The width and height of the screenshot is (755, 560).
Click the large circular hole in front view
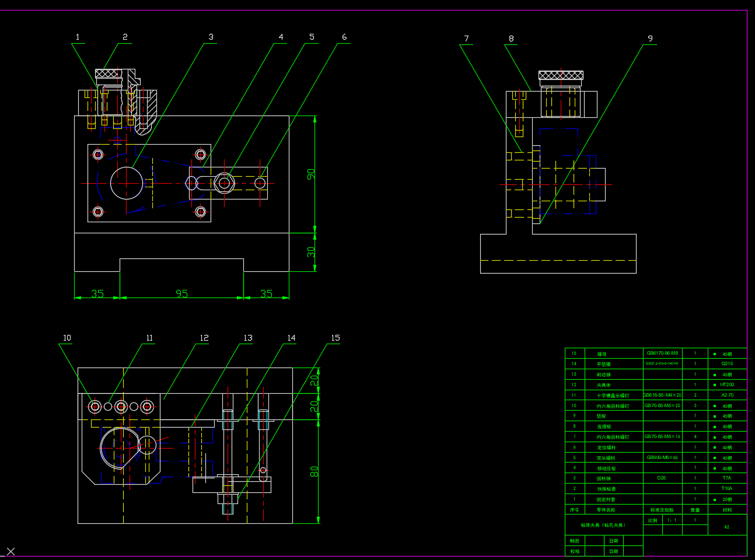point(127,183)
